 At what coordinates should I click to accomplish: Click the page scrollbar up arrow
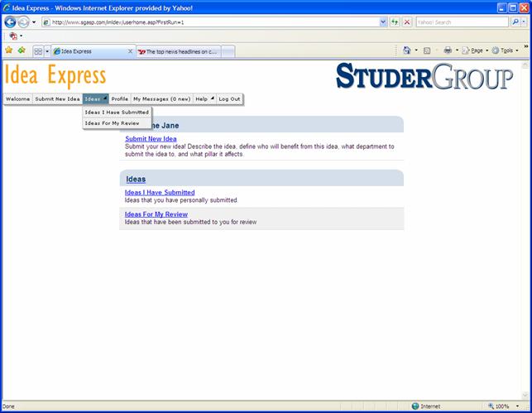(525, 64)
